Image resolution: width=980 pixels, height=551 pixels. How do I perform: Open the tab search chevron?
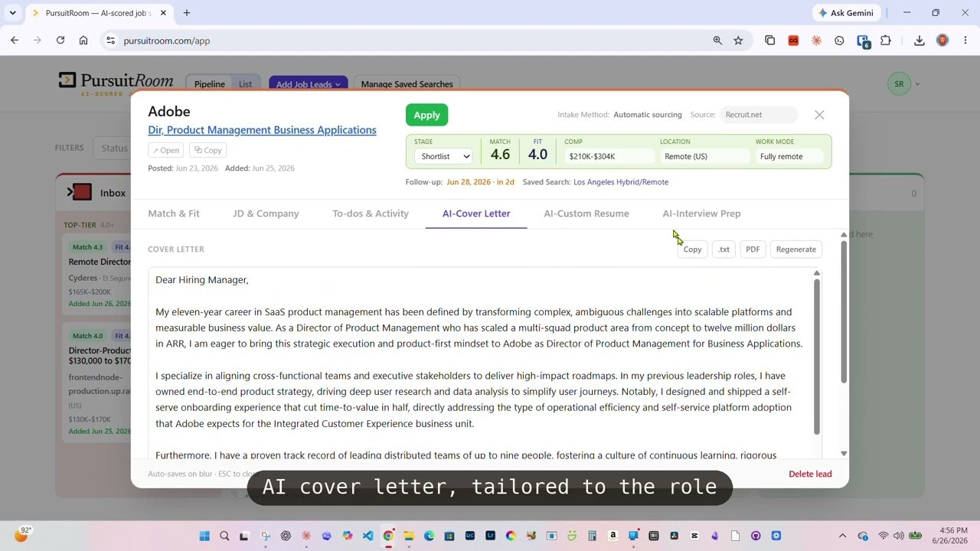(x=12, y=13)
